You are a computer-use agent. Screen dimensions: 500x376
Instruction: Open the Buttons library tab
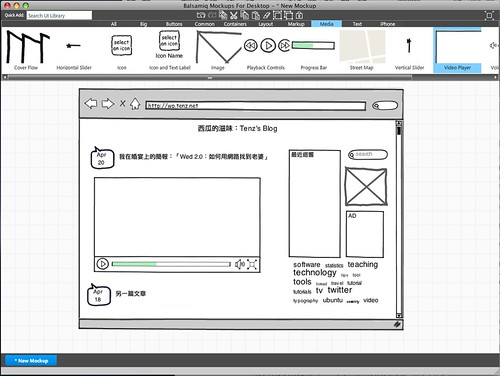pyautogui.click(x=174, y=24)
